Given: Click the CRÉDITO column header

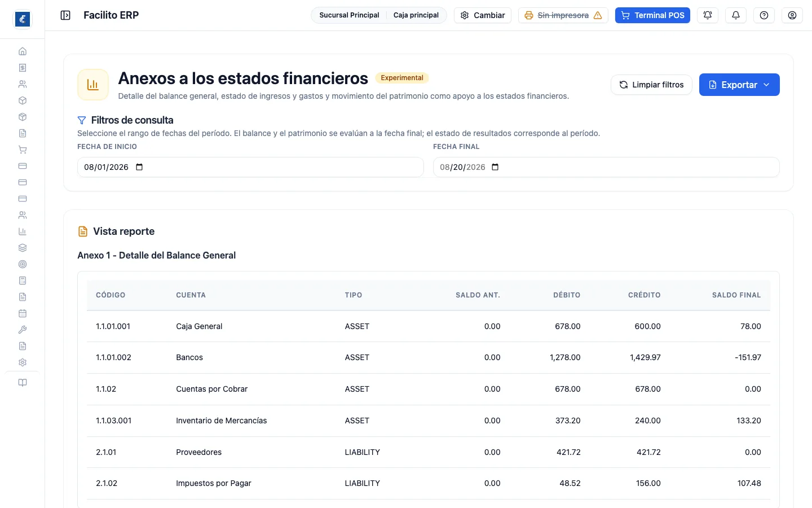Looking at the screenshot, I should 645,295.
